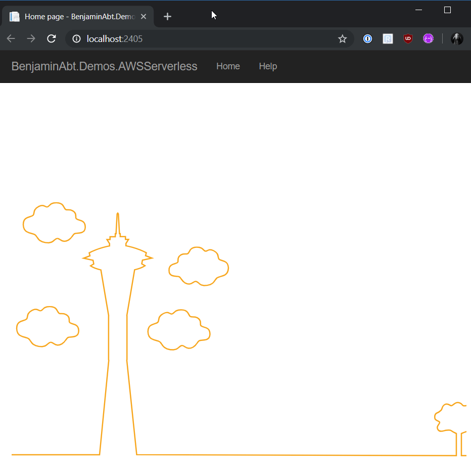Open the browser profile avatar menu

coord(456,38)
